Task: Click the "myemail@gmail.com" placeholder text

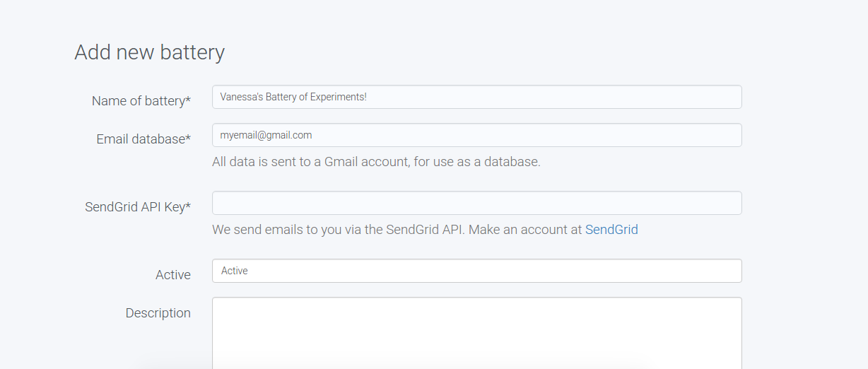Action: 266,135
